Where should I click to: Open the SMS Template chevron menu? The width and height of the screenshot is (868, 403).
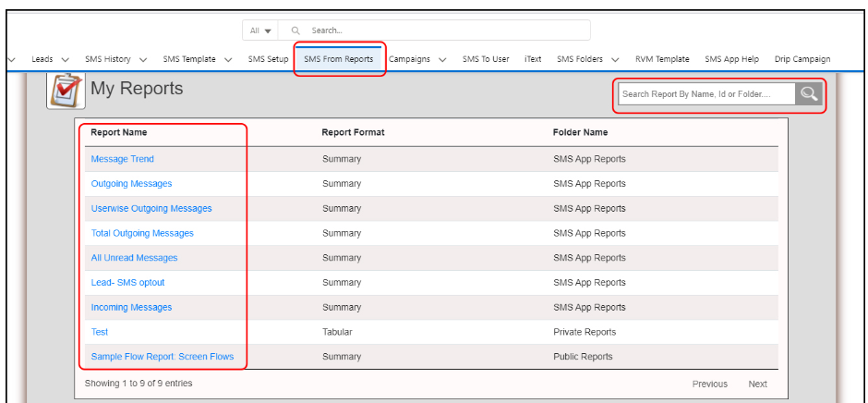click(228, 59)
